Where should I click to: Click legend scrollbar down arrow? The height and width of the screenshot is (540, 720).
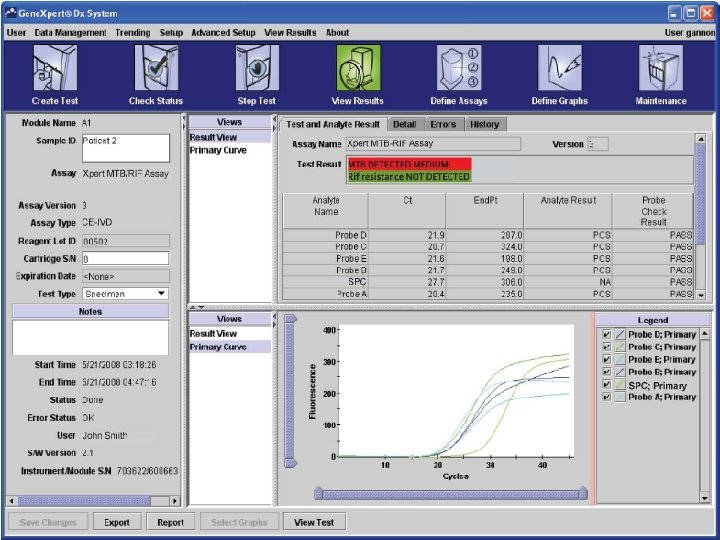pos(705,498)
